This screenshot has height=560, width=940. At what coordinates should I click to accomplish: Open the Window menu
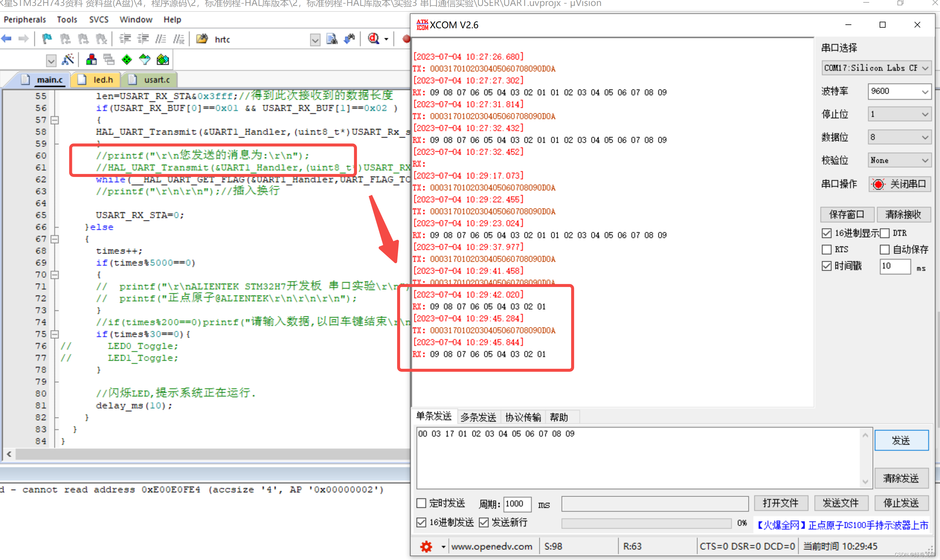coord(136,20)
